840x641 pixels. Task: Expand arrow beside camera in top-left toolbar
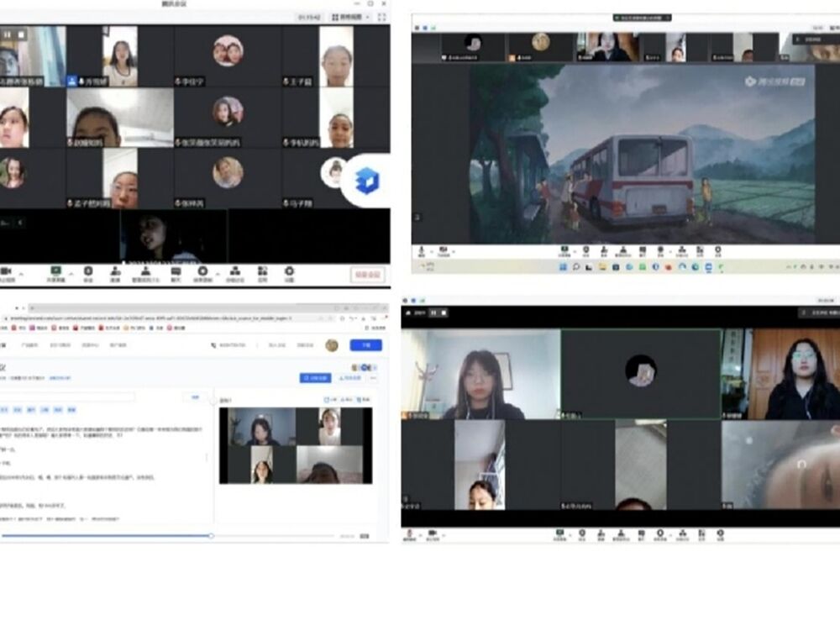tap(23, 272)
